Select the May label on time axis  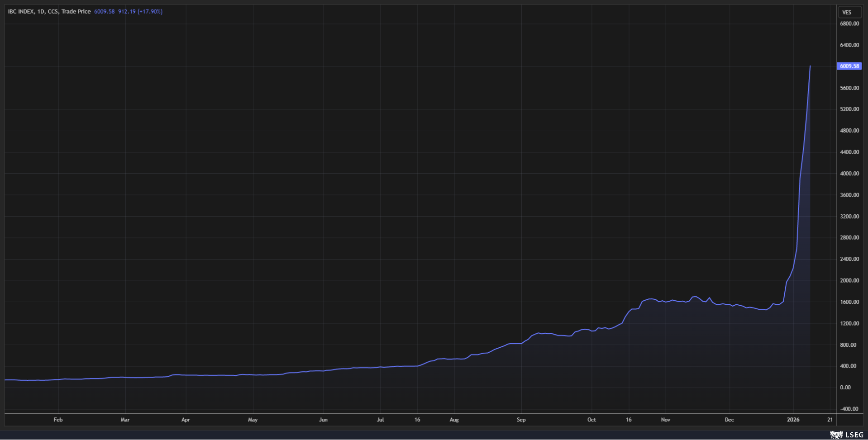(253, 420)
